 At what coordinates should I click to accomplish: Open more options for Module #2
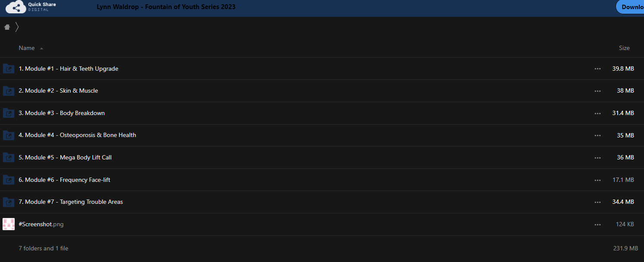[x=597, y=91]
